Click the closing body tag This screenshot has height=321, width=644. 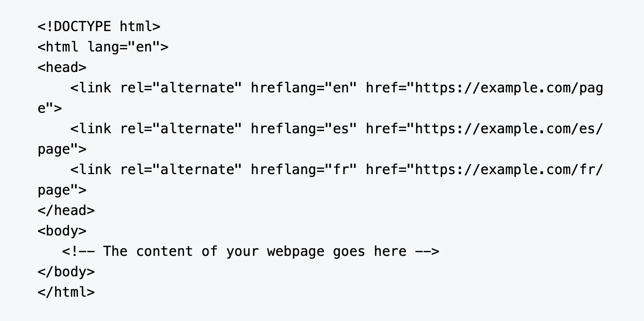pos(66,272)
